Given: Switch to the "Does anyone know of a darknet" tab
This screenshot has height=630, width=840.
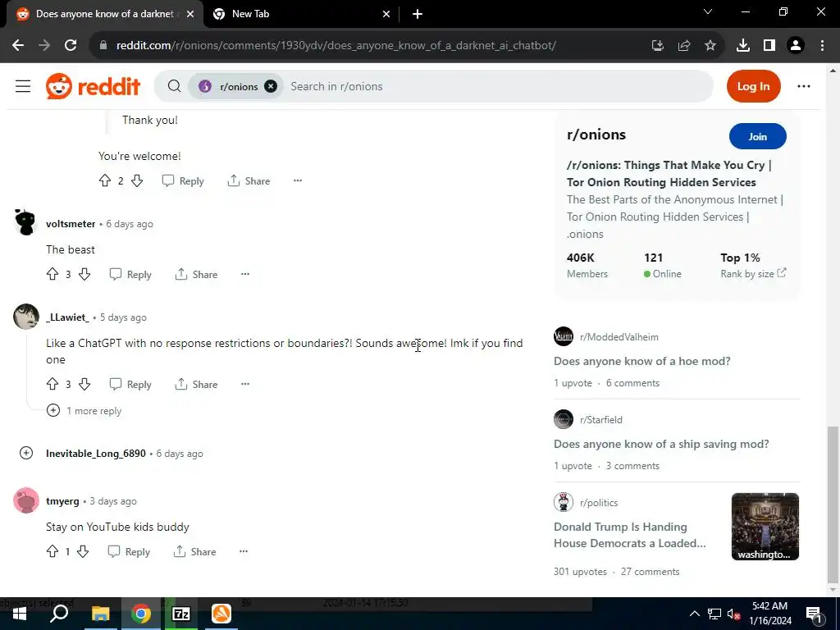Looking at the screenshot, I should (104, 14).
